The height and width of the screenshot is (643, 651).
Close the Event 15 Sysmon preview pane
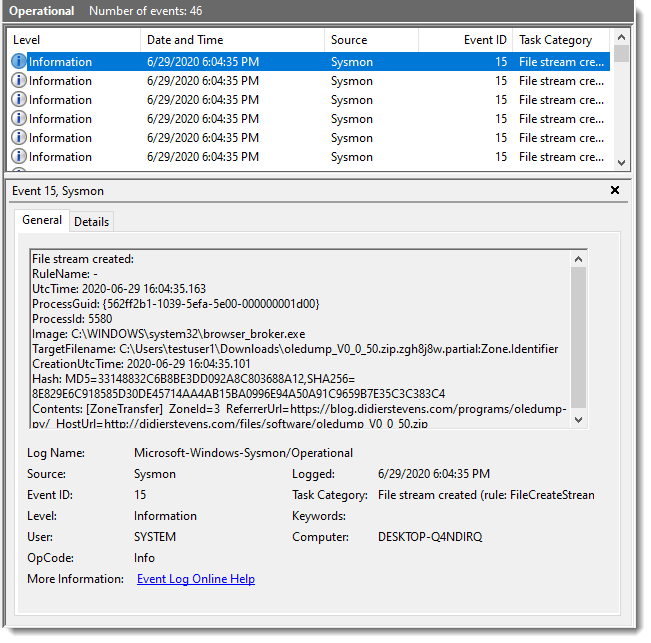point(615,190)
